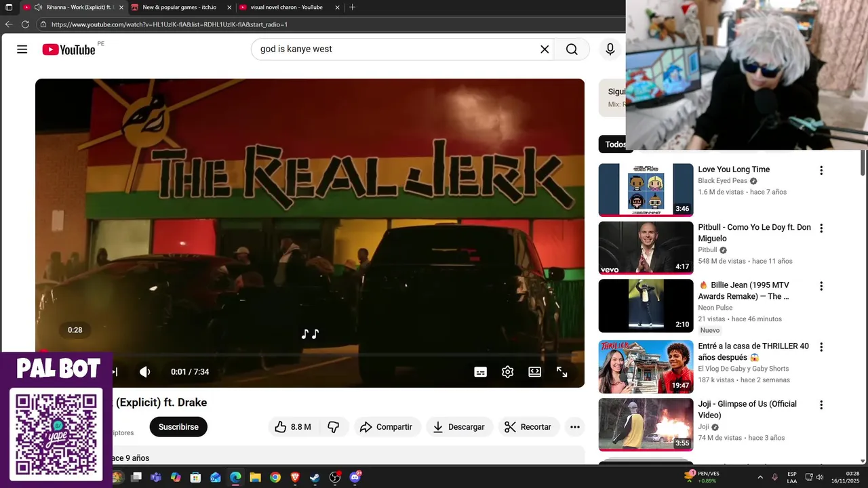Image resolution: width=868 pixels, height=488 pixels.
Task: Subscribe with the Suscribirse button
Action: 178,427
